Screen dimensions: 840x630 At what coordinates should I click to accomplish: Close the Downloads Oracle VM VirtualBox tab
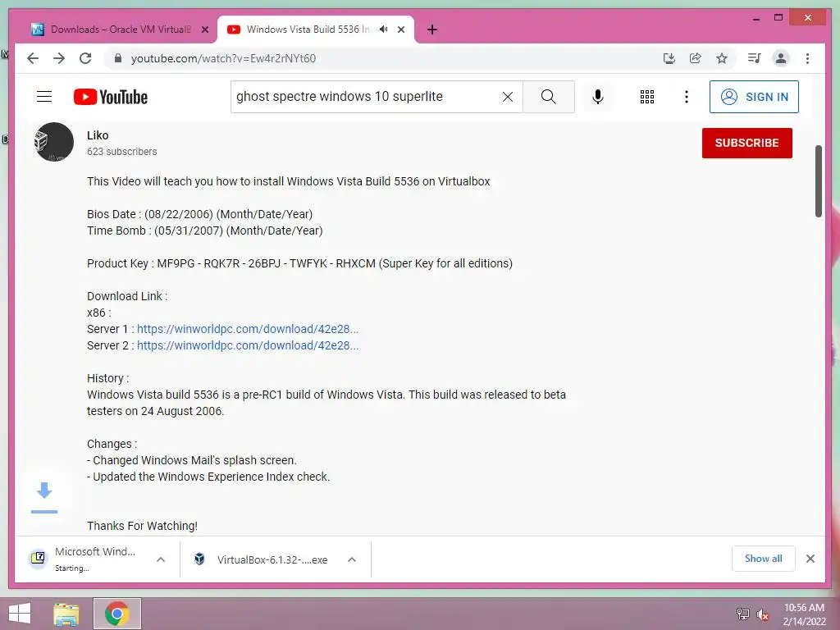[x=204, y=30]
